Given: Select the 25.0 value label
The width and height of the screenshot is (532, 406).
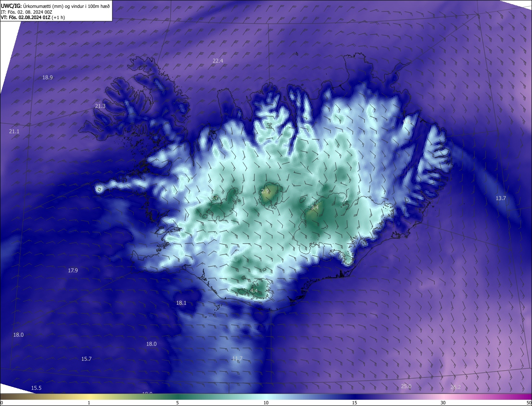Looking at the screenshot, I should coord(406,386).
